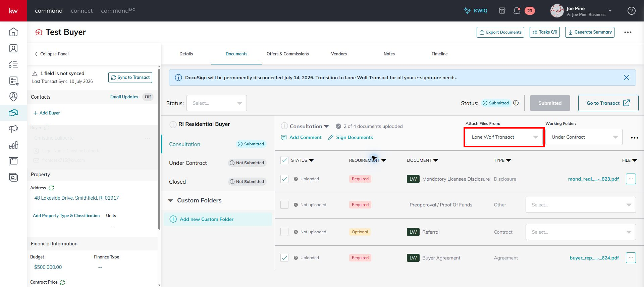
Task: Show the Submitted status info icon
Action: coord(516,103)
